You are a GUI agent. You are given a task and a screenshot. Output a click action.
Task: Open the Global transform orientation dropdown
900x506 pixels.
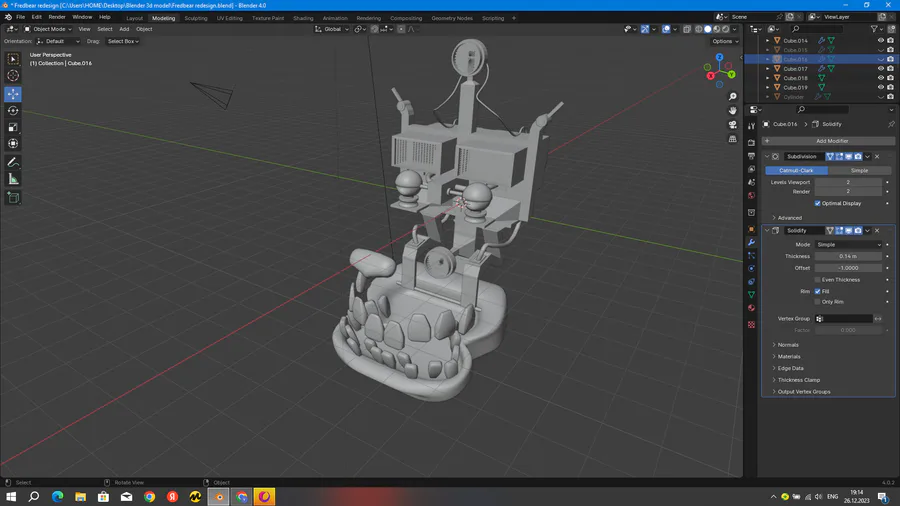(332, 29)
